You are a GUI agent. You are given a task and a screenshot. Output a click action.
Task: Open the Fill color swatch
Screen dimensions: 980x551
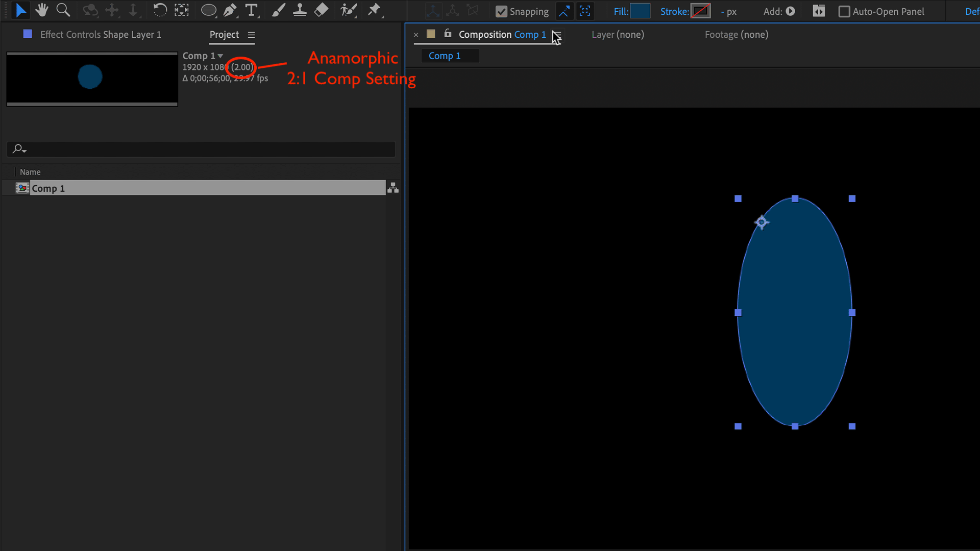tap(640, 11)
